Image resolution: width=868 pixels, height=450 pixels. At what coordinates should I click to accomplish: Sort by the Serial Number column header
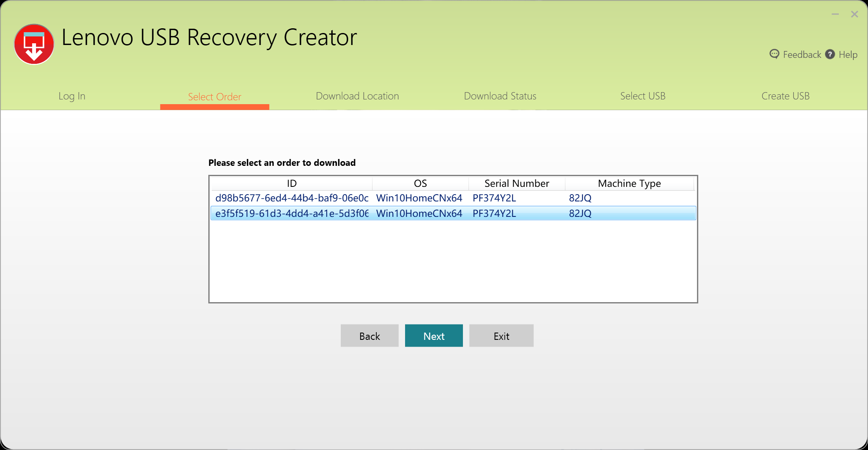tap(517, 183)
